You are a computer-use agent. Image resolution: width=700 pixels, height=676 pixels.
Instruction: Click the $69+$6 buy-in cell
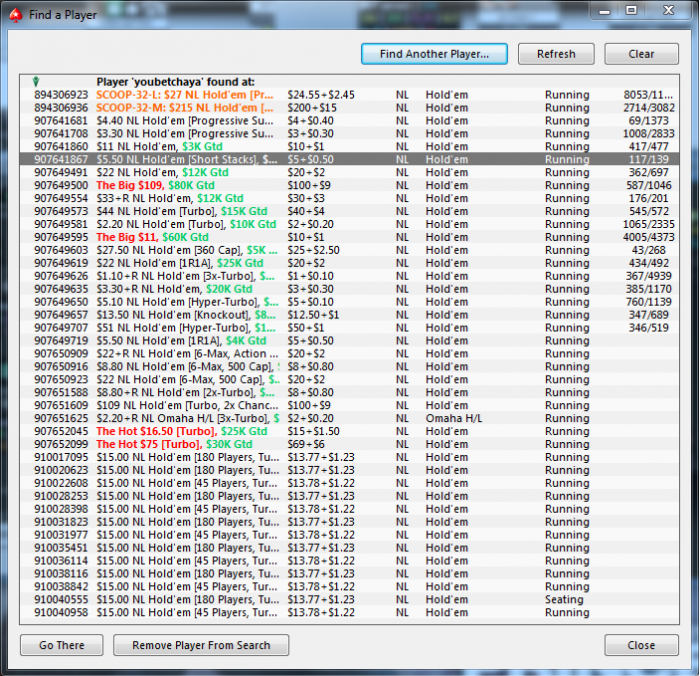pos(306,444)
